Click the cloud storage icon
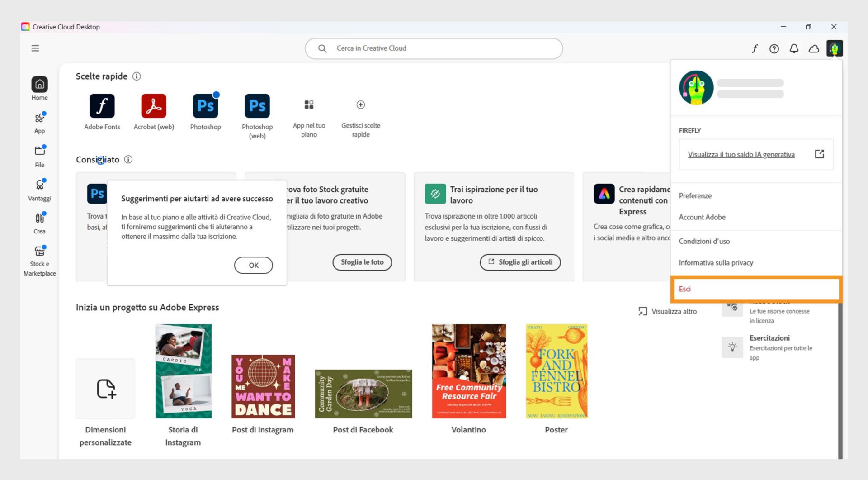The image size is (868, 480). click(813, 48)
